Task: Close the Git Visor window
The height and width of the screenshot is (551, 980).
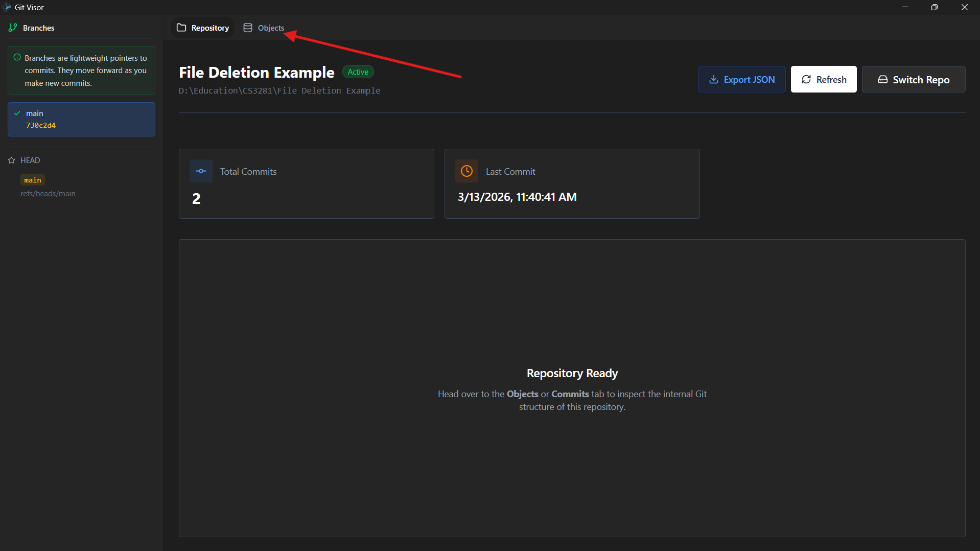Action: click(965, 7)
